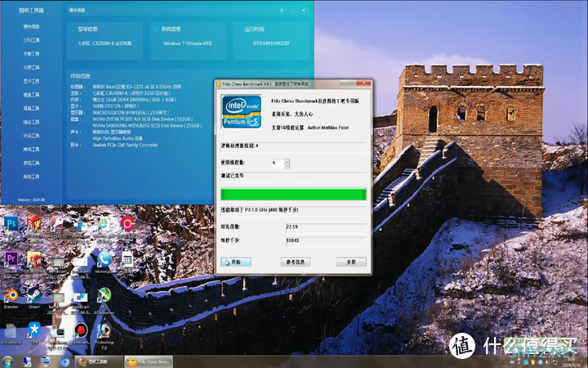588x368 pixels.
Task: Click the Xeon E3-1225 v6 processor row
Action: coord(137,87)
